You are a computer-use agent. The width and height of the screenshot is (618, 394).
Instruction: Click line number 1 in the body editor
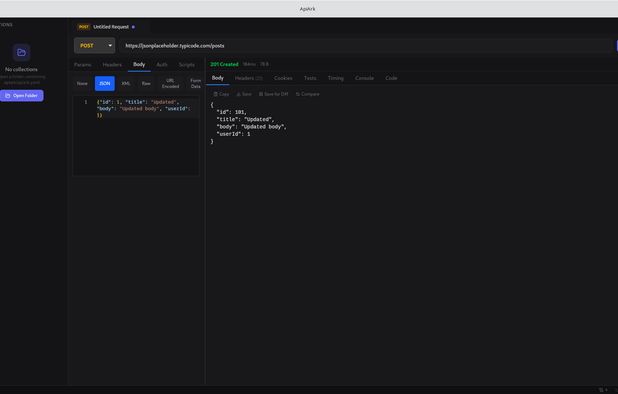pos(86,102)
